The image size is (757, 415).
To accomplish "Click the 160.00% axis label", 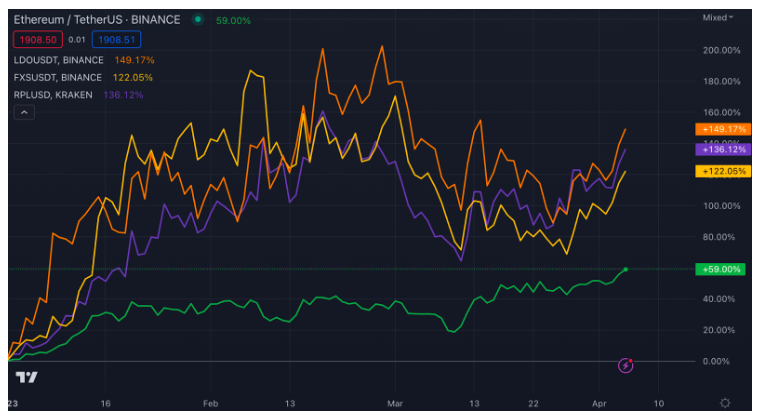I will (721, 112).
